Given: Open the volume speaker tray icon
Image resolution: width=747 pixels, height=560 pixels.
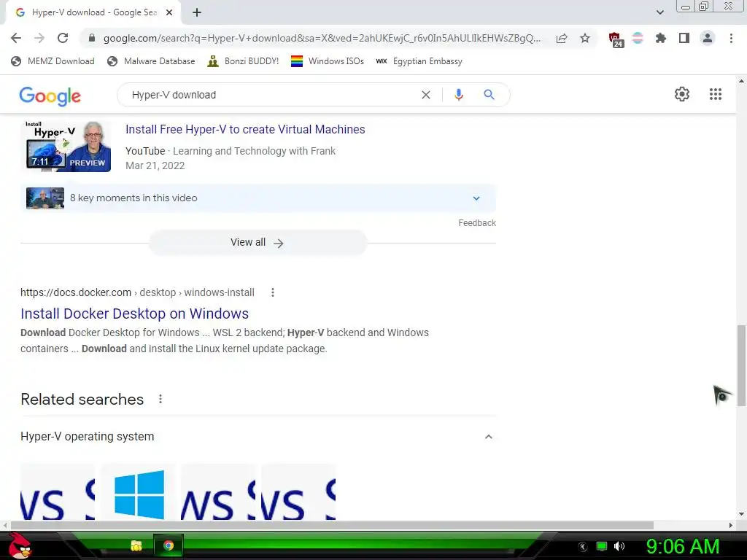Looking at the screenshot, I should [x=619, y=546].
